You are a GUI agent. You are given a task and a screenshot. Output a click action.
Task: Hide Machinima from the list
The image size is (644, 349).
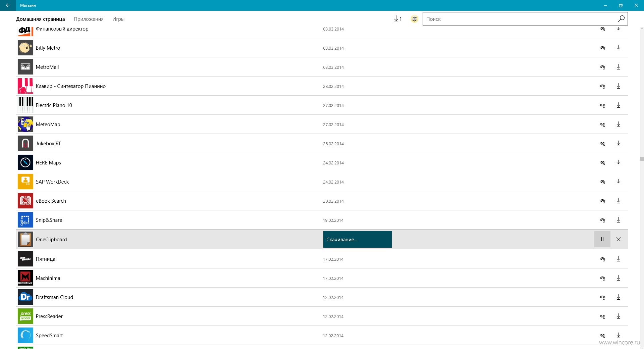point(602,279)
